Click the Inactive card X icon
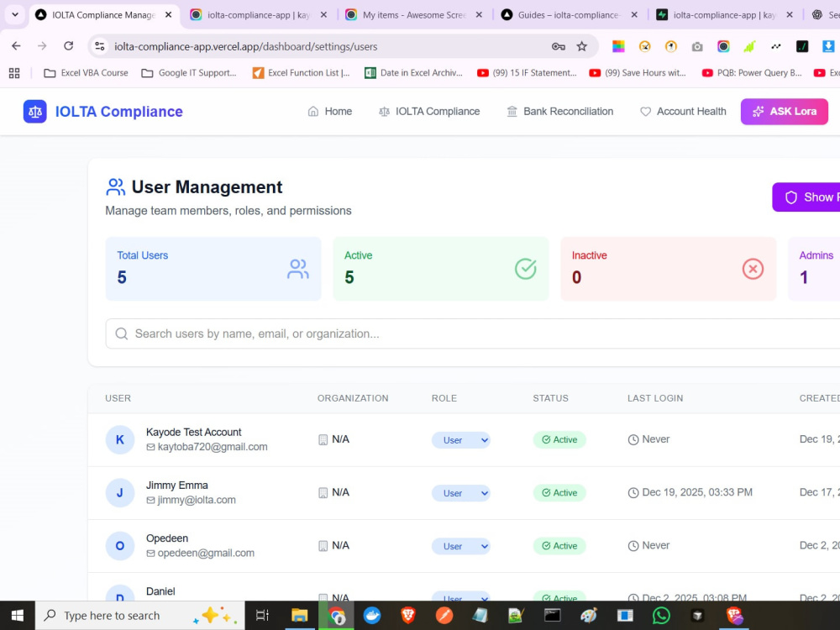 pyautogui.click(x=753, y=269)
